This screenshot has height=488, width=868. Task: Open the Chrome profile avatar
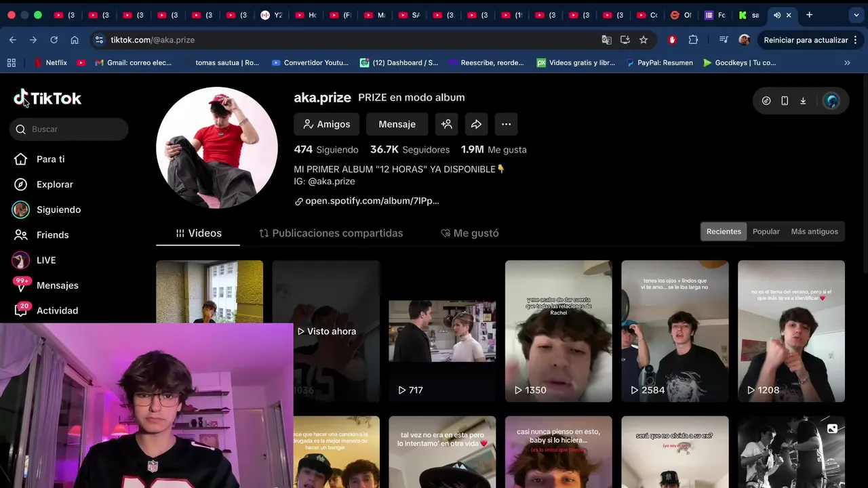[744, 40]
